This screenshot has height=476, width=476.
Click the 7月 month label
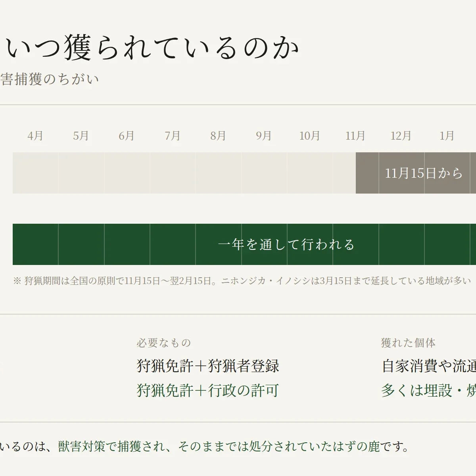coord(173,136)
